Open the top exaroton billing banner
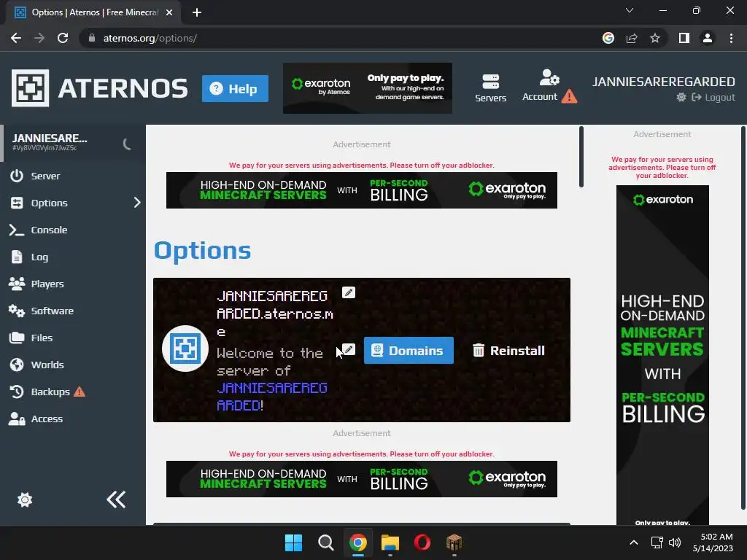The height and width of the screenshot is (560, 747). [362, 190]
